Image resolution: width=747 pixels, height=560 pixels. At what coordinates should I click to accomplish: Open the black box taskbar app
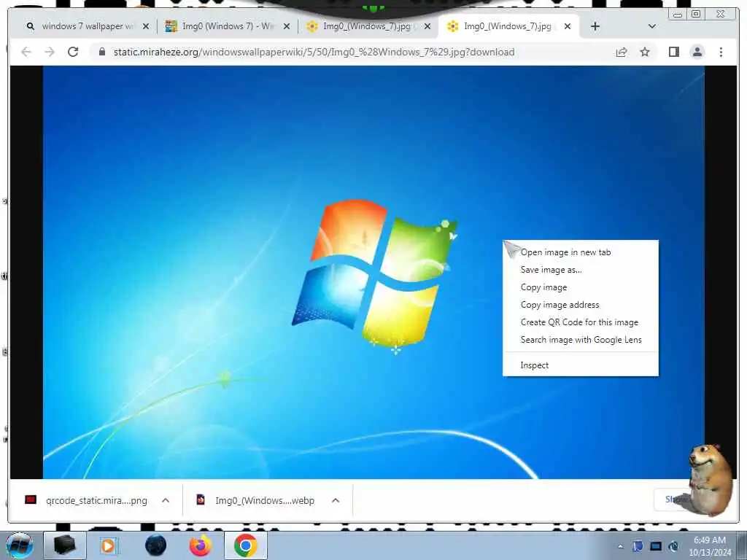click(65, 545)
